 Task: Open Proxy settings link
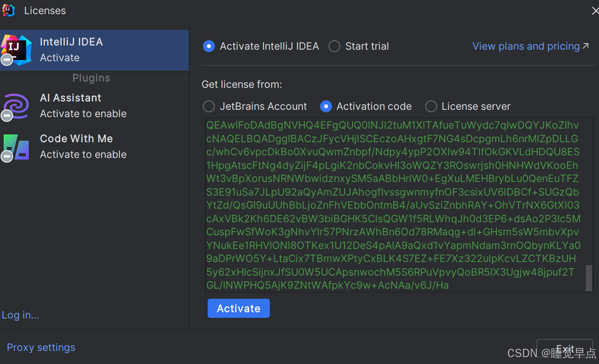pyautogui.click(x=41, y=347)
